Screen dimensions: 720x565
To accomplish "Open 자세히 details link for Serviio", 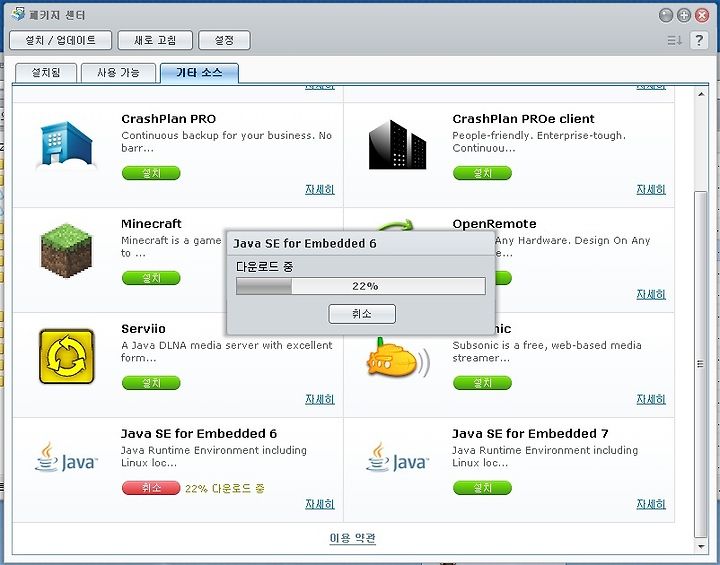I will click(x=320, y=399).
